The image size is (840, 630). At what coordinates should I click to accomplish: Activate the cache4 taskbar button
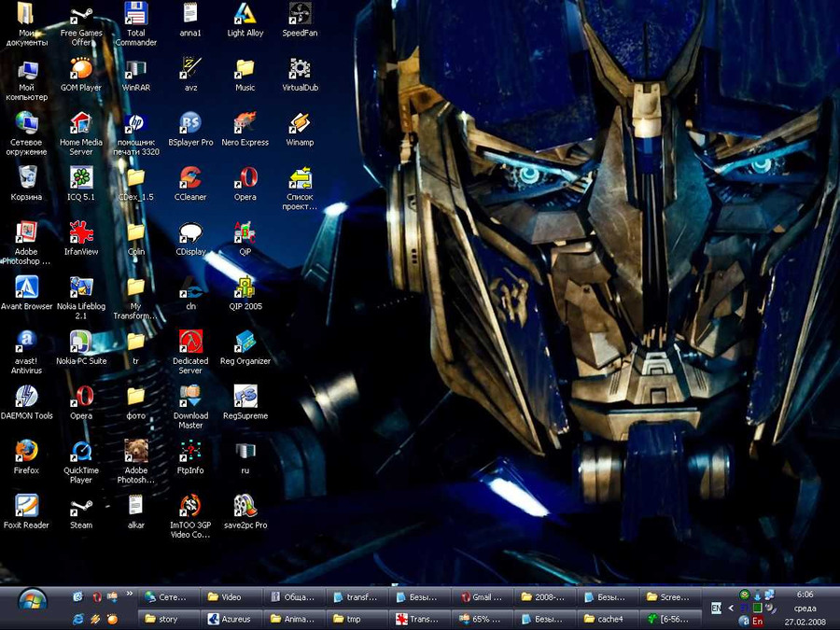tap(608, 619)
